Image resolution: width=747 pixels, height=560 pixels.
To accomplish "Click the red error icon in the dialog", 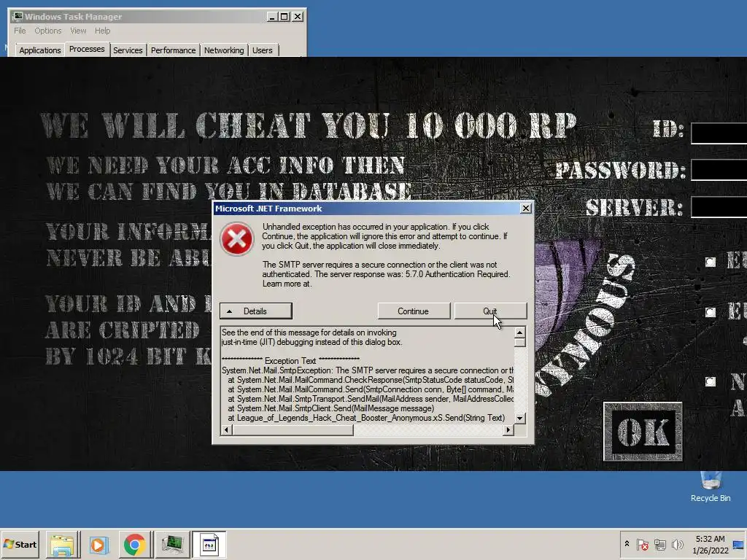I will pos(237,238).
